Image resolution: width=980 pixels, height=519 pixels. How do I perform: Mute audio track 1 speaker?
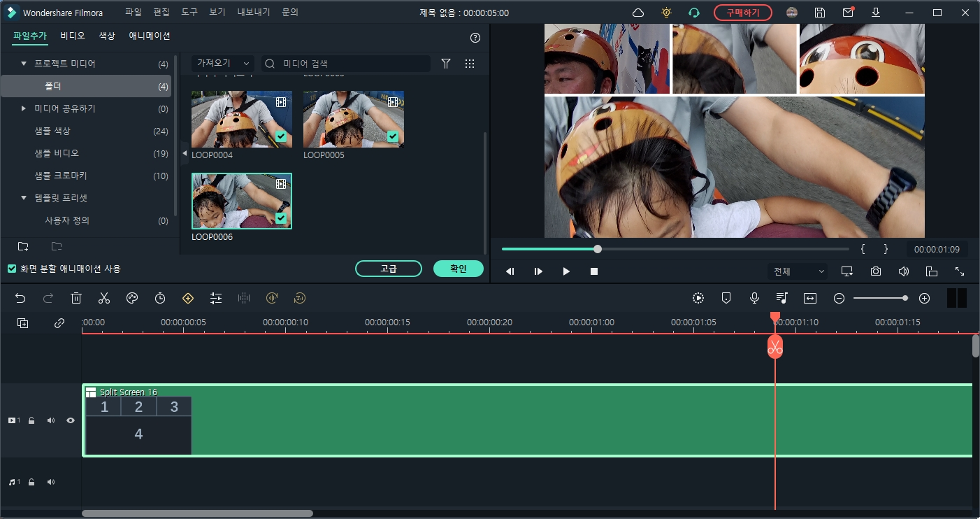[x=51, y=482]
